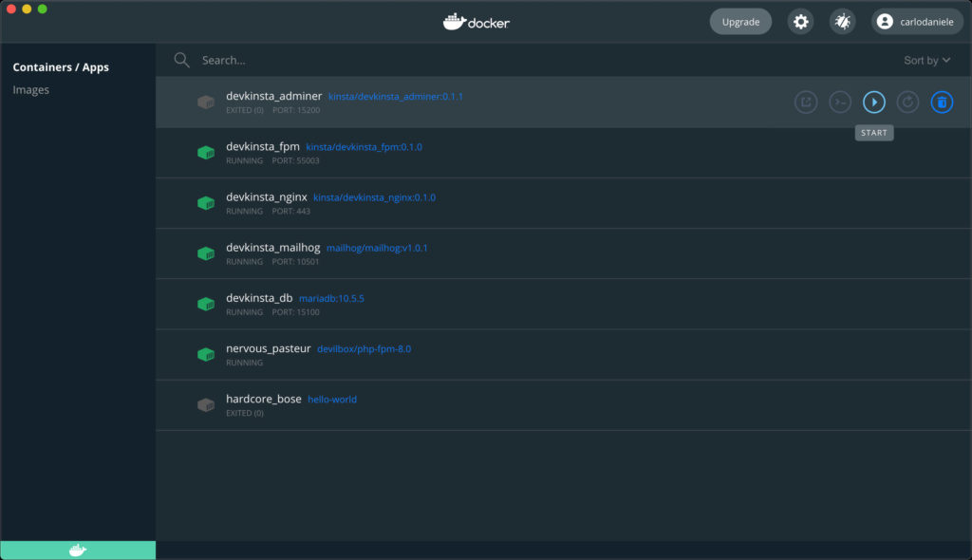This screenshot has width=972, height=560.
Task: Click RUNNING status of devkinsta_fpm
Action: (244, 160)
